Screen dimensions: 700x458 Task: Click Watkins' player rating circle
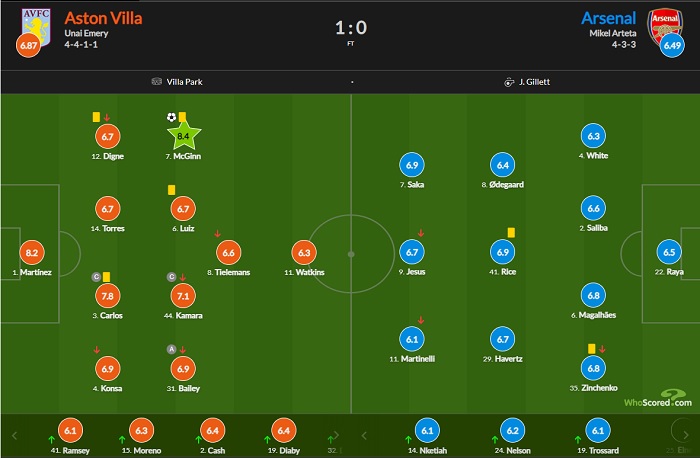point(307,253)
